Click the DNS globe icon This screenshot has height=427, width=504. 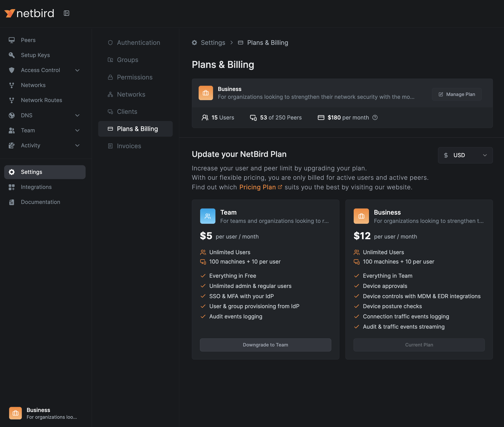(12, 115)
